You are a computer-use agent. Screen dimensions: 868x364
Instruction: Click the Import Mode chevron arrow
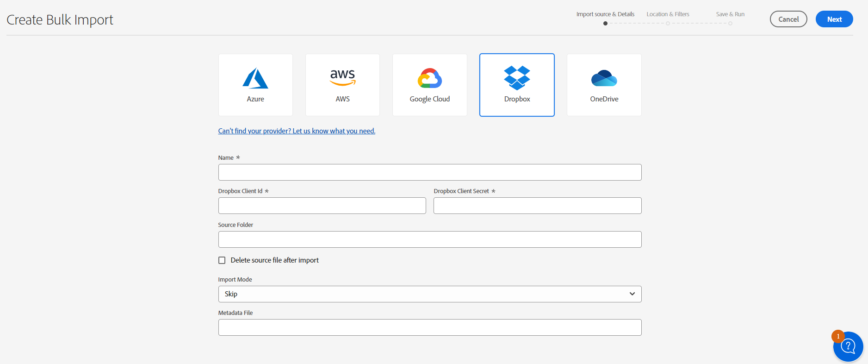point(632,294)
